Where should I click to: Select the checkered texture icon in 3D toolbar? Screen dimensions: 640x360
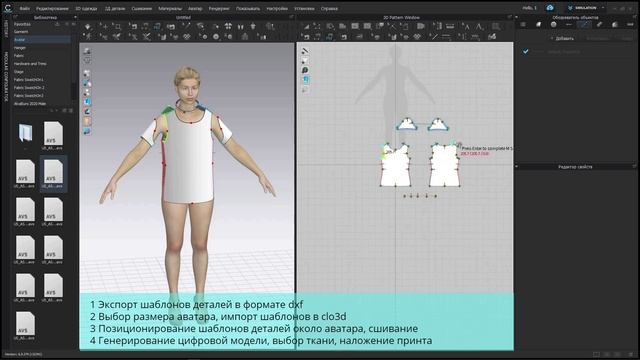tap(187, 37)
